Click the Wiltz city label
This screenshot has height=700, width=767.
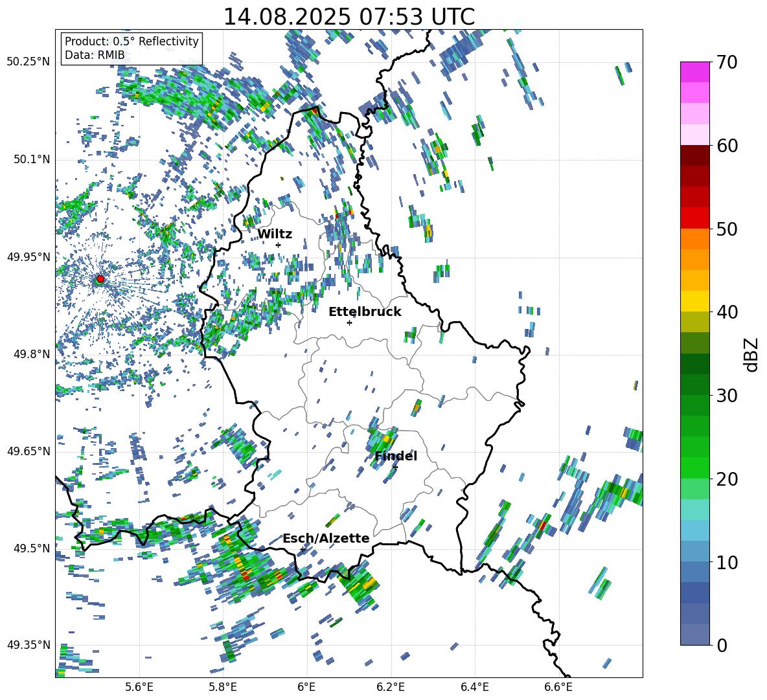tap(275, 234)
